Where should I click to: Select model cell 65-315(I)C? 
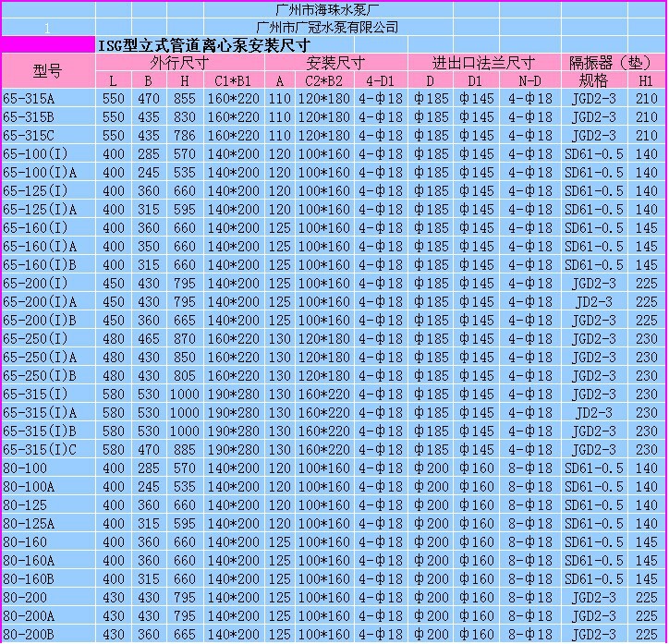[48, 450]
